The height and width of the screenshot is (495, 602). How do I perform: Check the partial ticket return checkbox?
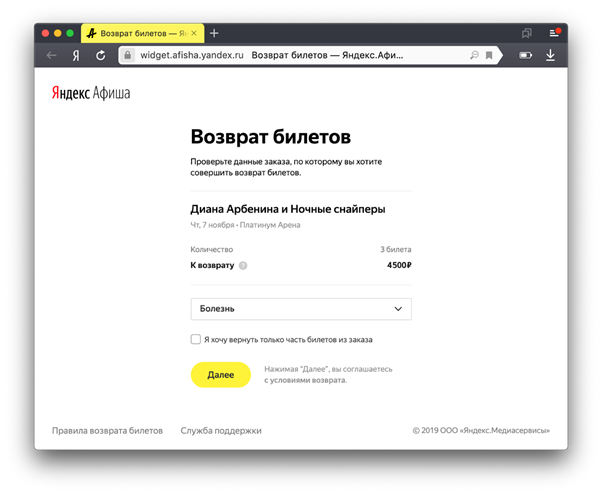(196, 339)
